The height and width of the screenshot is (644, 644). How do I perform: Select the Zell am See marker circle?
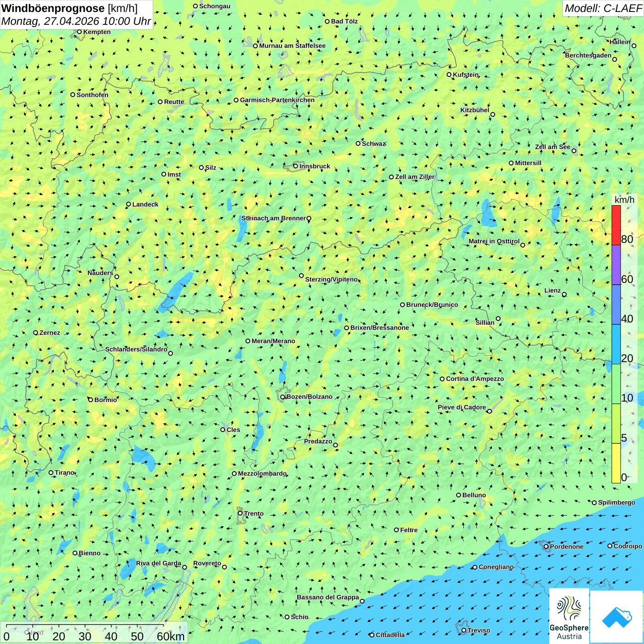click(x=574, y=151)
